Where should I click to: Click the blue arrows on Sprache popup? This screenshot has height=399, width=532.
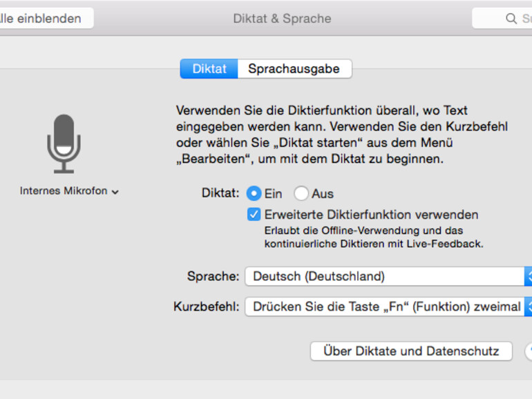(x=529, y=276)
